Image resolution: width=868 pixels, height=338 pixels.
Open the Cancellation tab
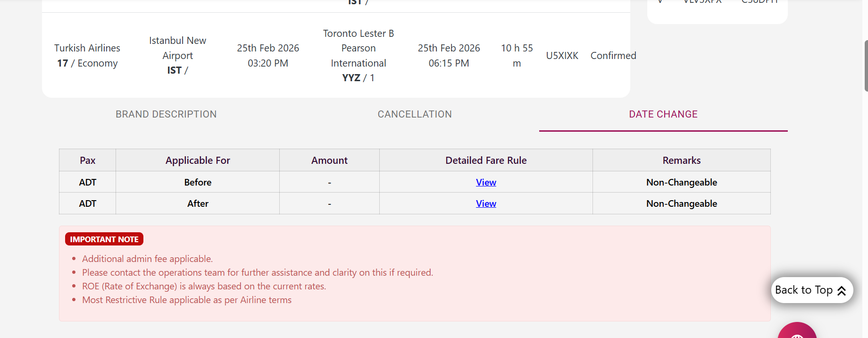[415, 114]
